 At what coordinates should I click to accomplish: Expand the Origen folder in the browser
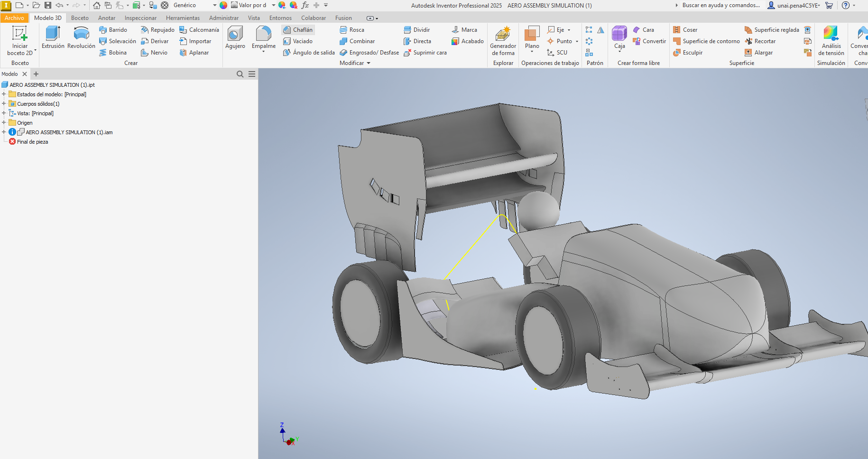pos(4,122)
